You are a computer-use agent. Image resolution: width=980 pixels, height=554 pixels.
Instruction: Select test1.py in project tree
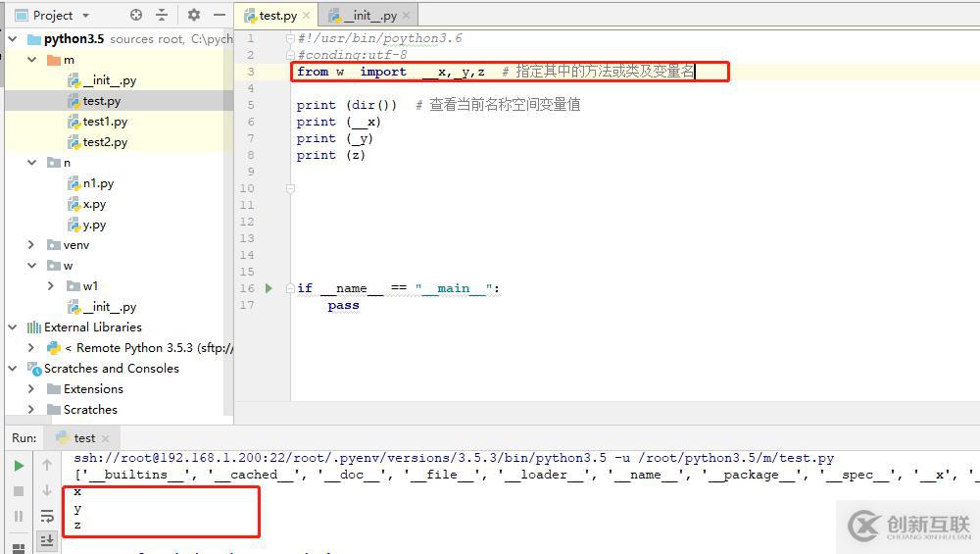coord(97,122)
